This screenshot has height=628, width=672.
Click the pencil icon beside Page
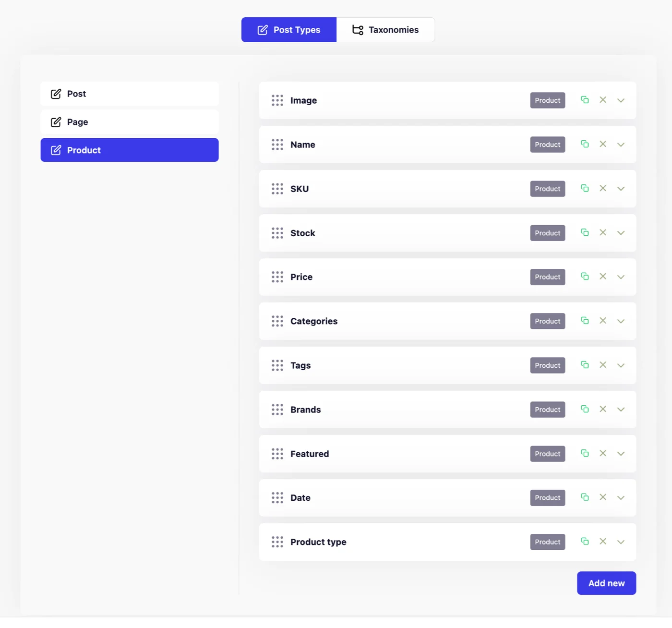[56, 122]
